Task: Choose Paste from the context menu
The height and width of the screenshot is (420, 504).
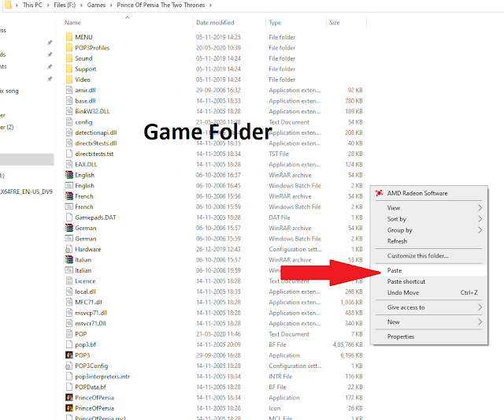Action: pos(429,270)
